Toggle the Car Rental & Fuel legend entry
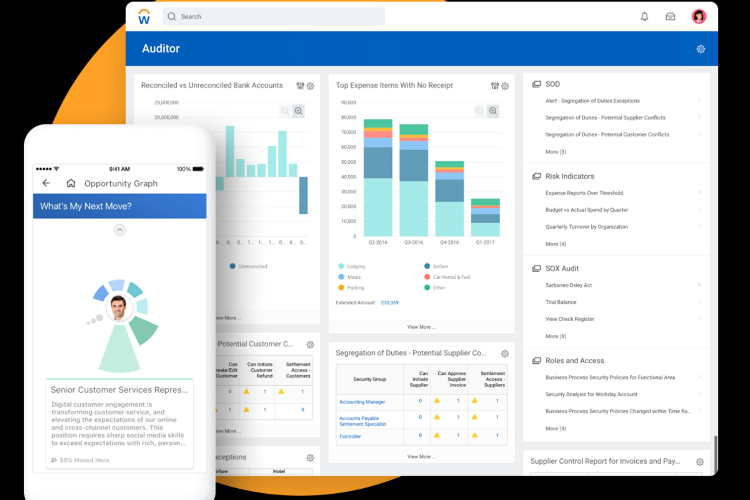Image resolution: width=750 pixels, height=500 pixels. click(x=447, y=277)
